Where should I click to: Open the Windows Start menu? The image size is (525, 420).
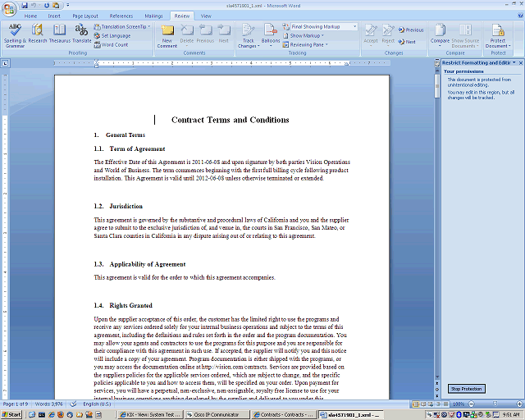(x=11, y=414)
